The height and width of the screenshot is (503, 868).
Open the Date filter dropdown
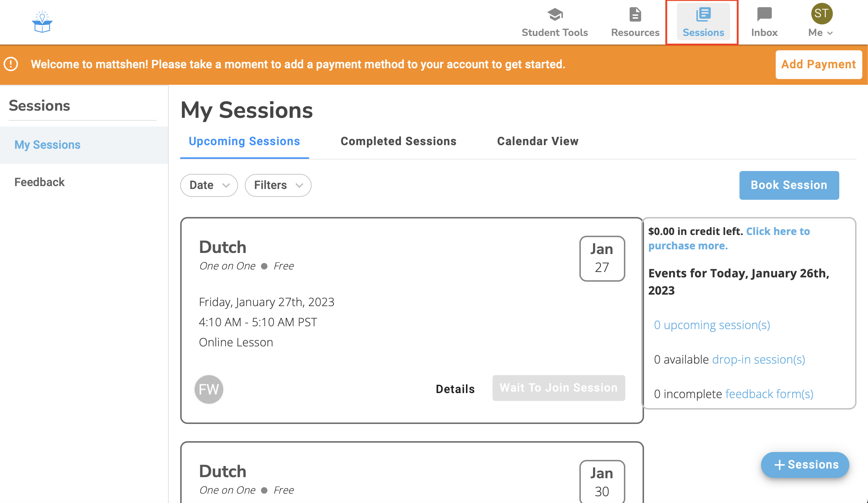click(209, 185)
